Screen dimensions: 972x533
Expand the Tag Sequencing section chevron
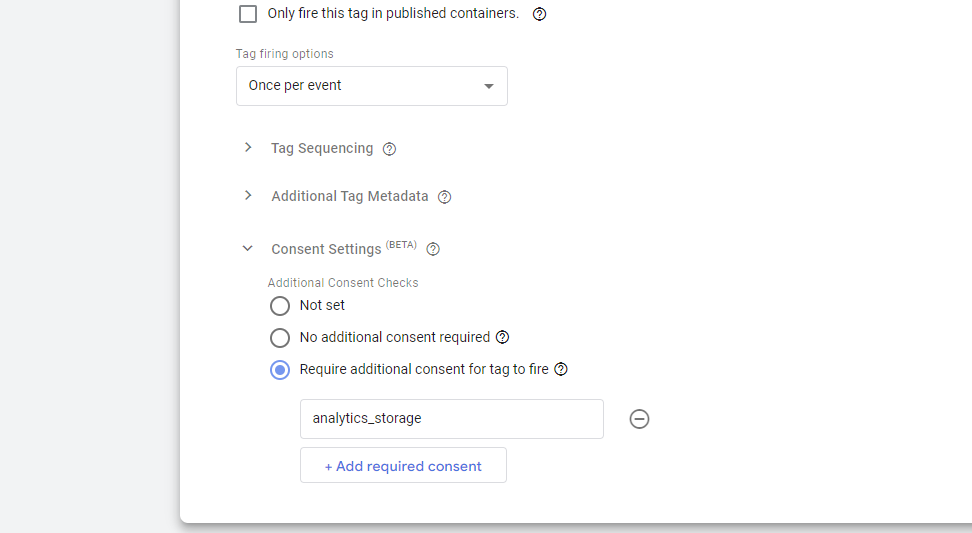pos(248,148)
